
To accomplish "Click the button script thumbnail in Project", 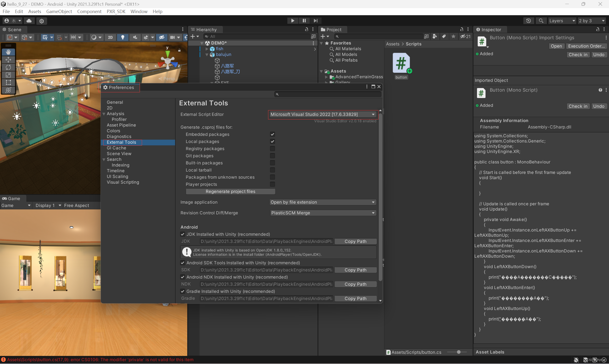I will (x=401, y=63).
